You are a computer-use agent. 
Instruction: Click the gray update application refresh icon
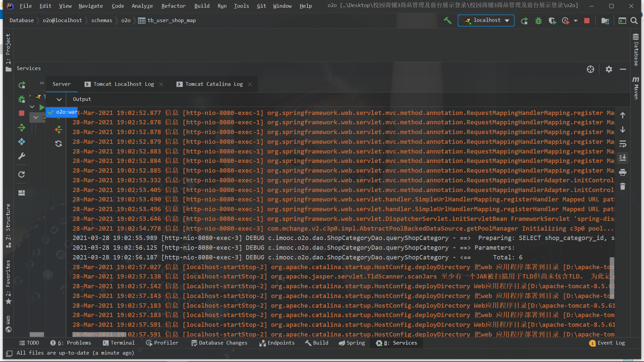coord(22,174)
